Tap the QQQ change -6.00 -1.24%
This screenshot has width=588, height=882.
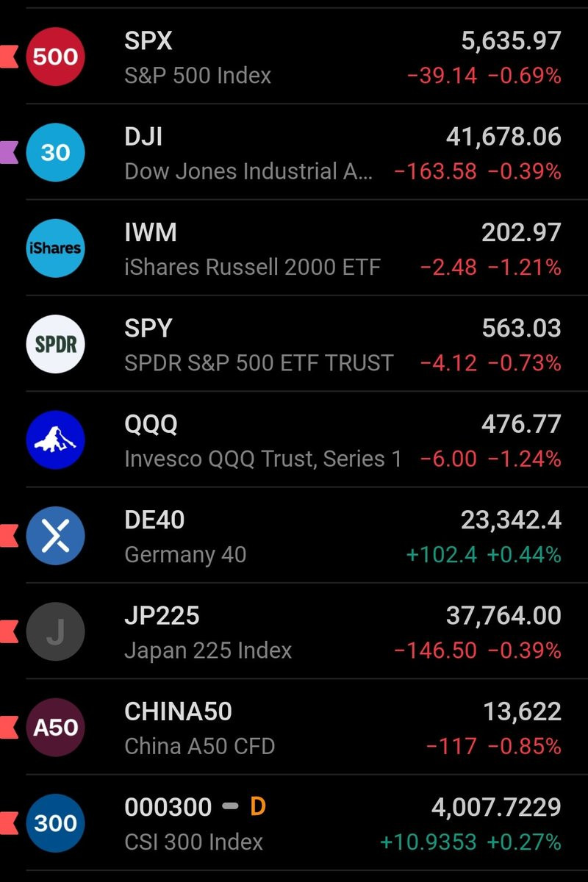(490, 459)
